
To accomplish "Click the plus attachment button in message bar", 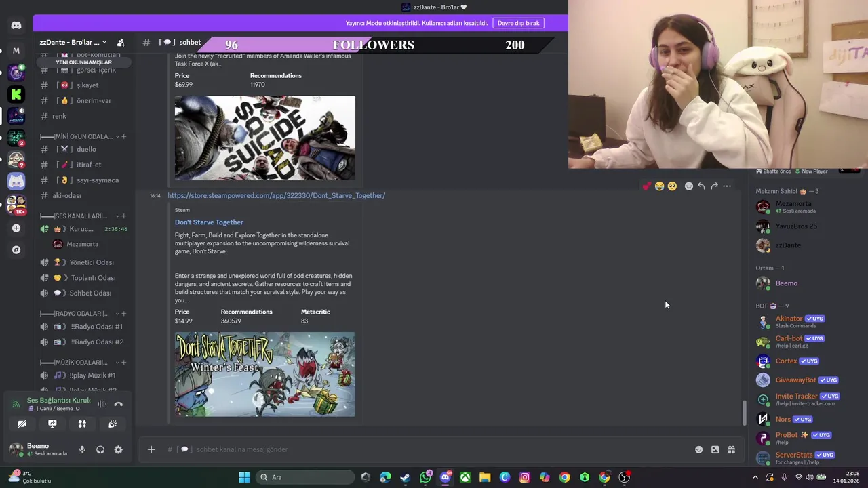I will [151, 449].
